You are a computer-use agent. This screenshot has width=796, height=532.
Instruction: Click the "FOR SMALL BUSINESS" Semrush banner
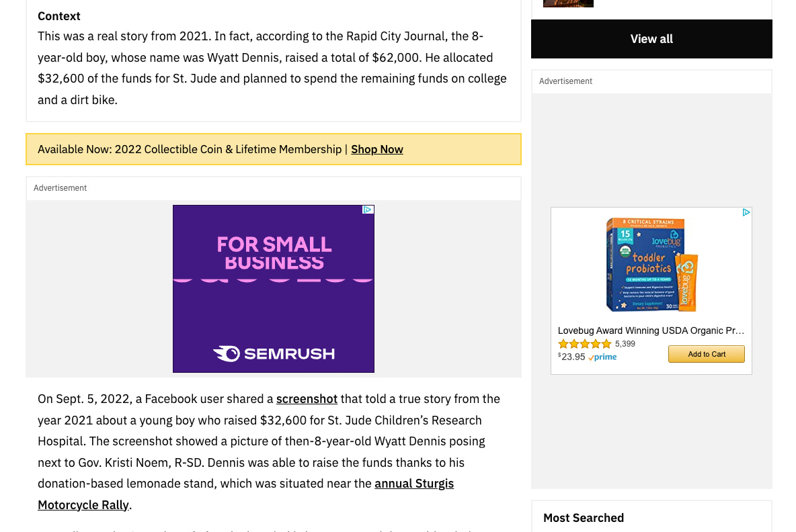pyautogui.click(x=274, y=250)
